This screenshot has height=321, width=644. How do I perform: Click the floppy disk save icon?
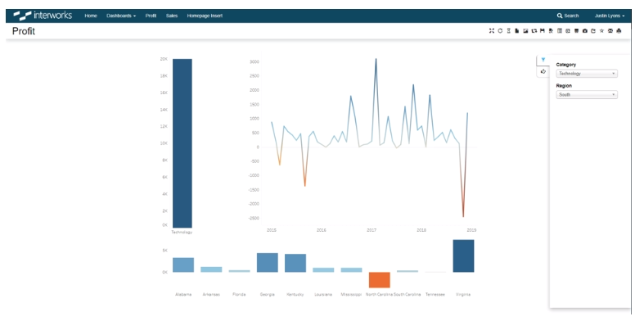543,31
